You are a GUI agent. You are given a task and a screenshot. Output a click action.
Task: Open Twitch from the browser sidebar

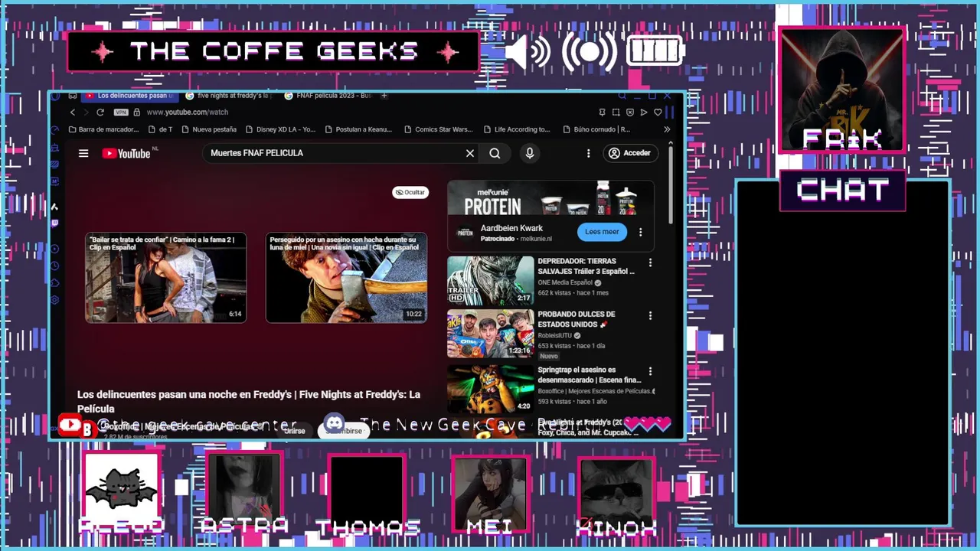(54, 223)
